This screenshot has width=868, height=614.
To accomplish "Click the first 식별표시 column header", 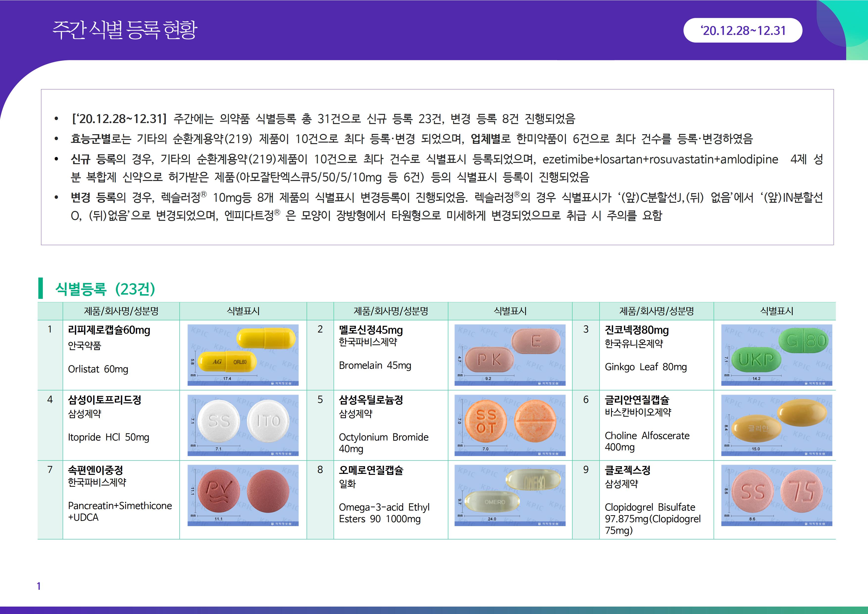I will tap(243, 311).
